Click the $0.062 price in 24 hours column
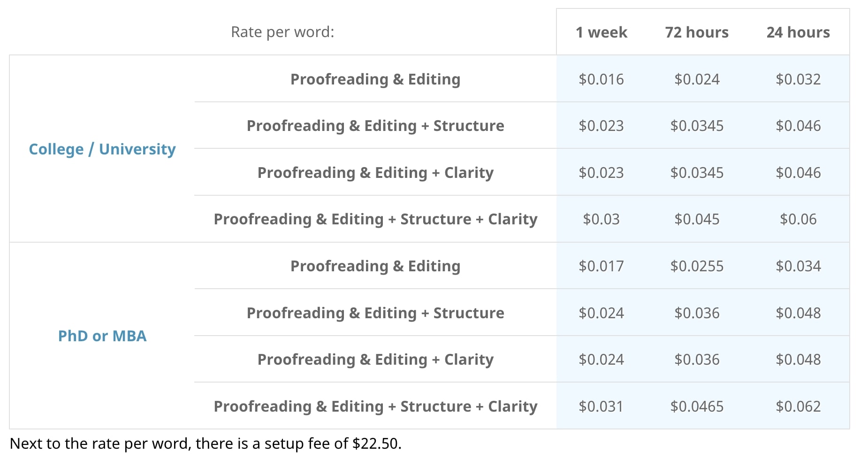Viewport: 868px width, 475px height. [x=798, y=406]
